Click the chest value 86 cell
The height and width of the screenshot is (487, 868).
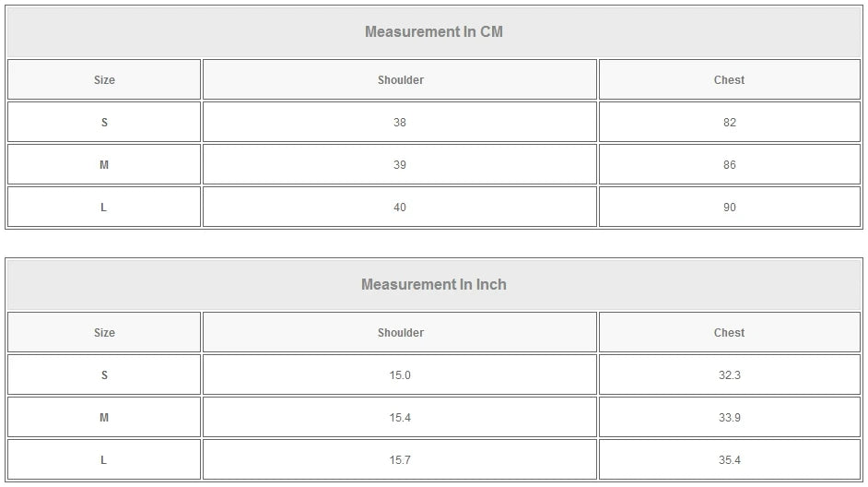[x=729, y=165]
